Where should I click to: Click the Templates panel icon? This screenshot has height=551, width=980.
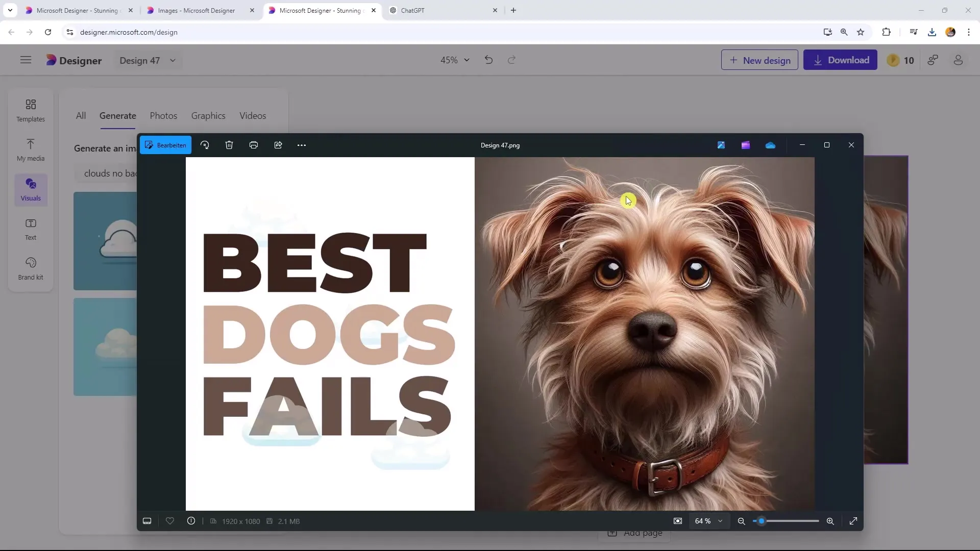pyautogui.click(x=30, y=110)
